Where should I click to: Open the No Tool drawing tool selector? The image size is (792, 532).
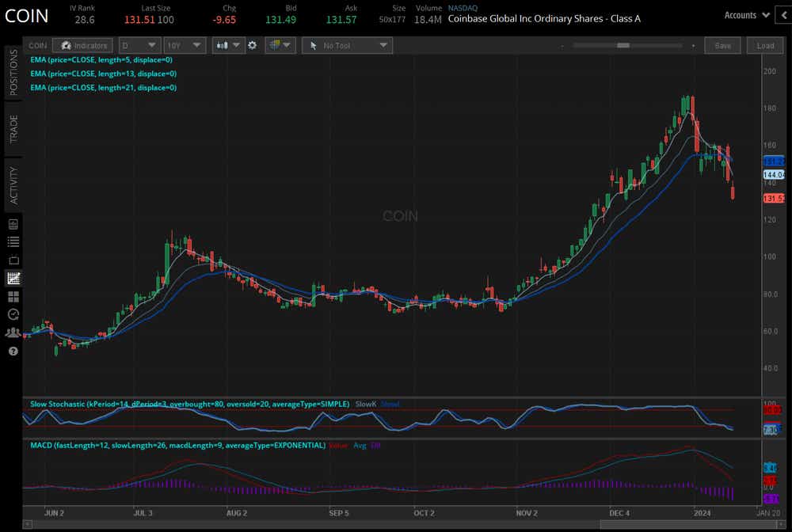pos(347,46)
